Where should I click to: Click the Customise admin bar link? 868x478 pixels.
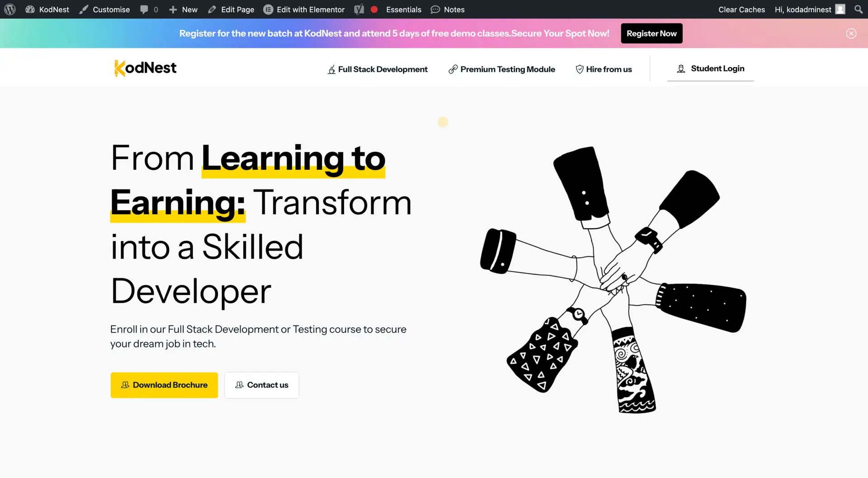[104, 9]
